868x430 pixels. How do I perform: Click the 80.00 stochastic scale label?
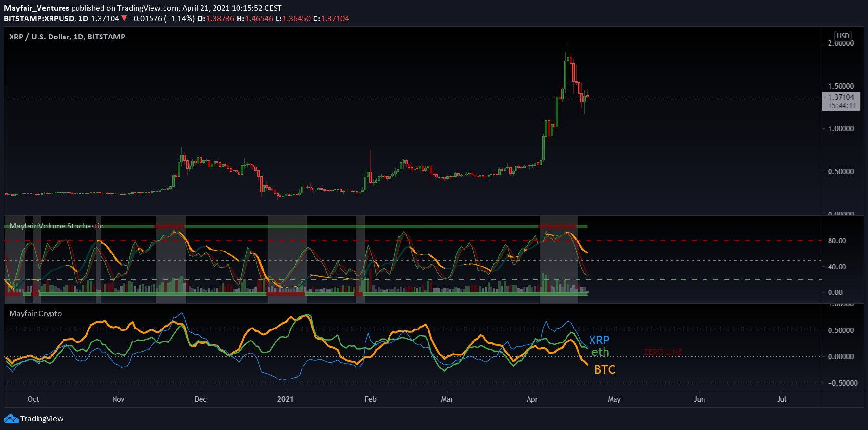coord(837,241)
